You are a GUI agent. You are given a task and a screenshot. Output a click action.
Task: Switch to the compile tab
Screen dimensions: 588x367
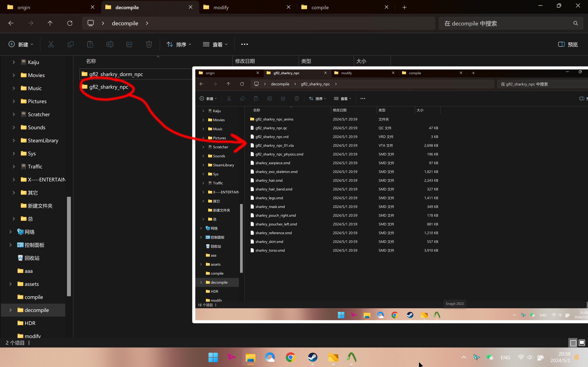coord(320,7)
